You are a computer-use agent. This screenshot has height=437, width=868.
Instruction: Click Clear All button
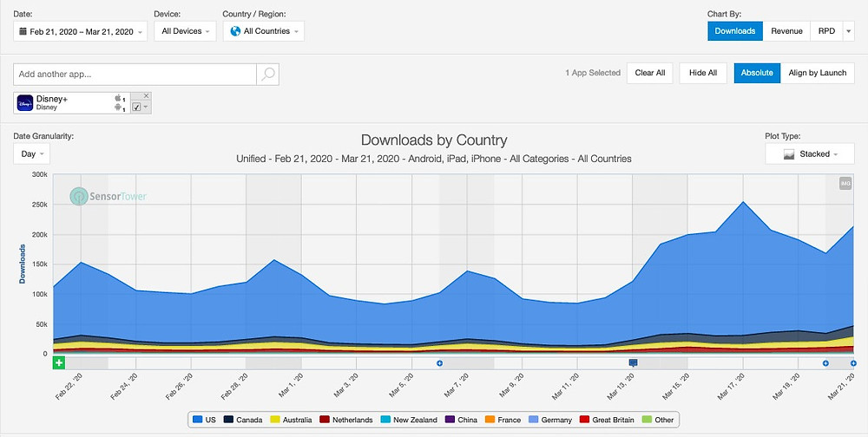pyautogui.click(x=650, y=73)
